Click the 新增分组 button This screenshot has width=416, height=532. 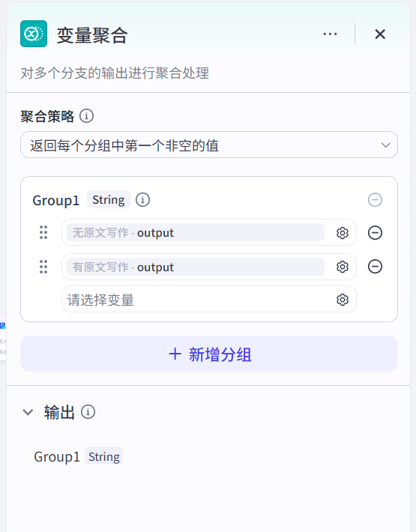[209, 354]
